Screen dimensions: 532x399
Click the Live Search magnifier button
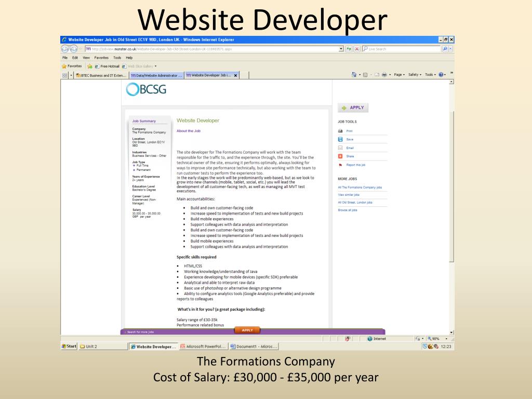(x=445, y=49)
